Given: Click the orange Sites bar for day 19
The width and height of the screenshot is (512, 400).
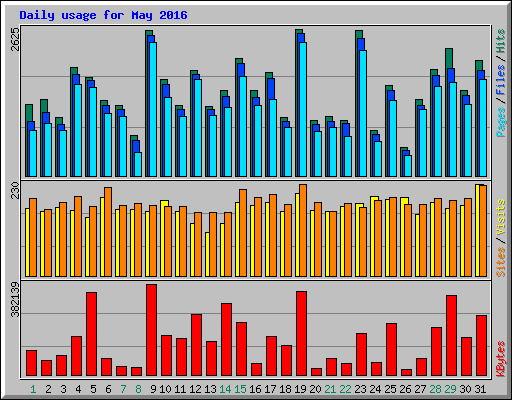Looking at the screenshot, I should click(303, 230).
